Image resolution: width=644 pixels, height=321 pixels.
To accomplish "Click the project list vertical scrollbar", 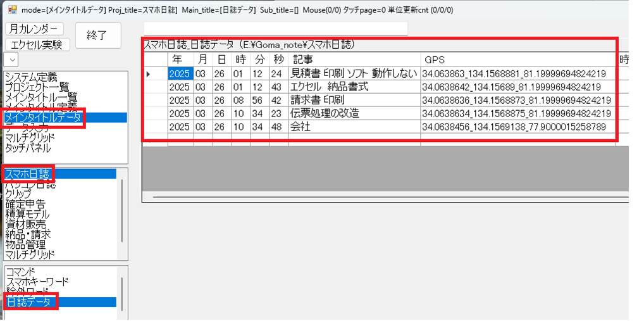I will [123, 212].
